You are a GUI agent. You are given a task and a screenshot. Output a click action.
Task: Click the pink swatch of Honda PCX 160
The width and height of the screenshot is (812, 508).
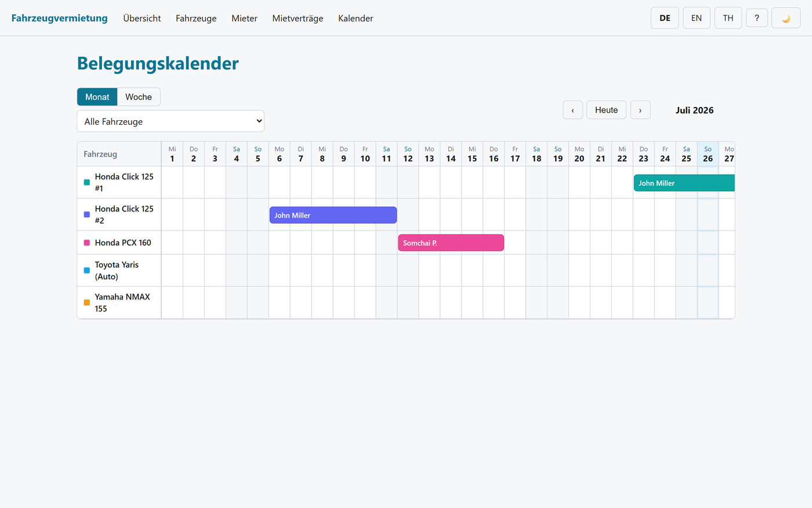[x=87, y=243]
